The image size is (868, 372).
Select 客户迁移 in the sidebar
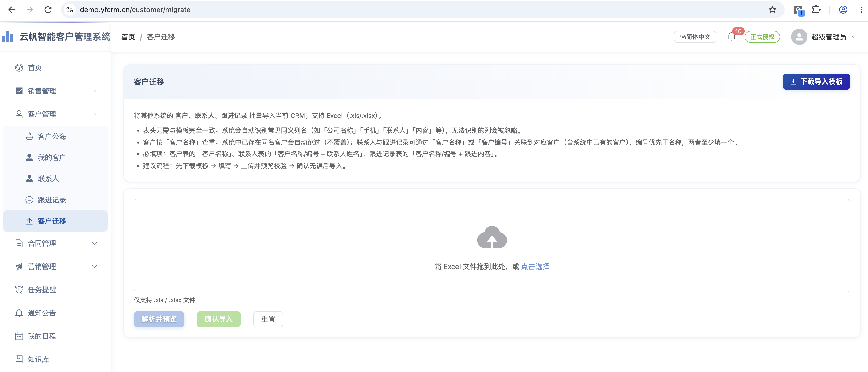[x=55, y=221]
